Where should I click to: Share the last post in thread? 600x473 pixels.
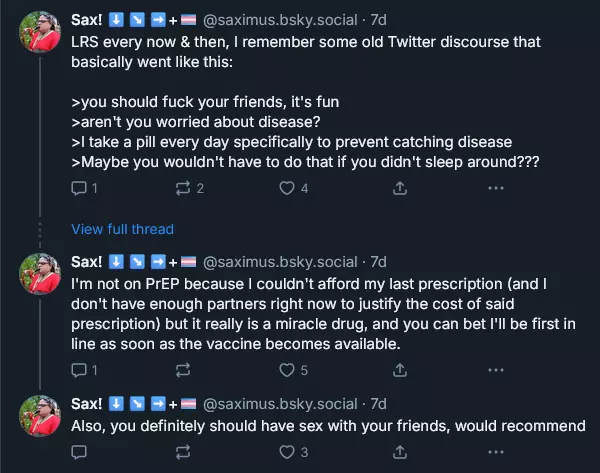(x=399, y=453)
